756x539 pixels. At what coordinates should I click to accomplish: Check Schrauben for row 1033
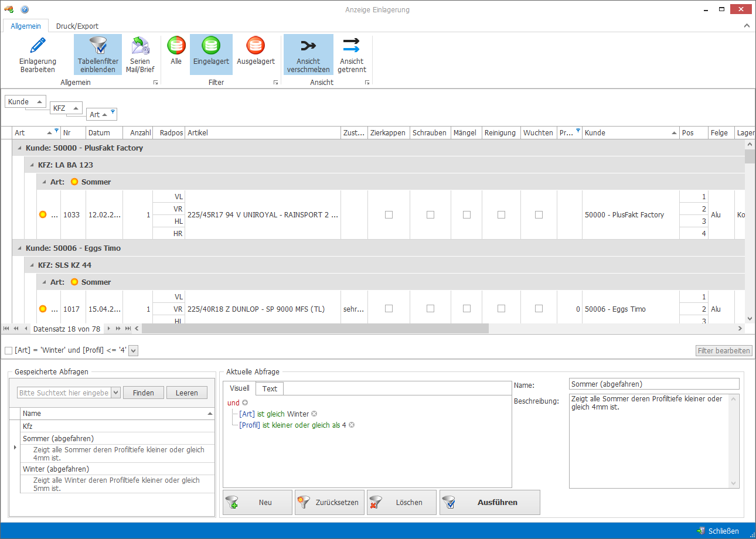430,215
